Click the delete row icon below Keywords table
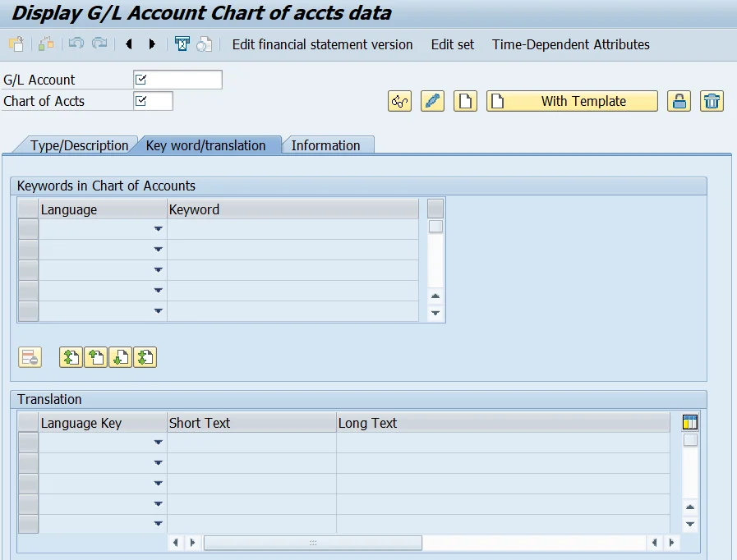Screen dimensions: 737x560 point(30,357)
